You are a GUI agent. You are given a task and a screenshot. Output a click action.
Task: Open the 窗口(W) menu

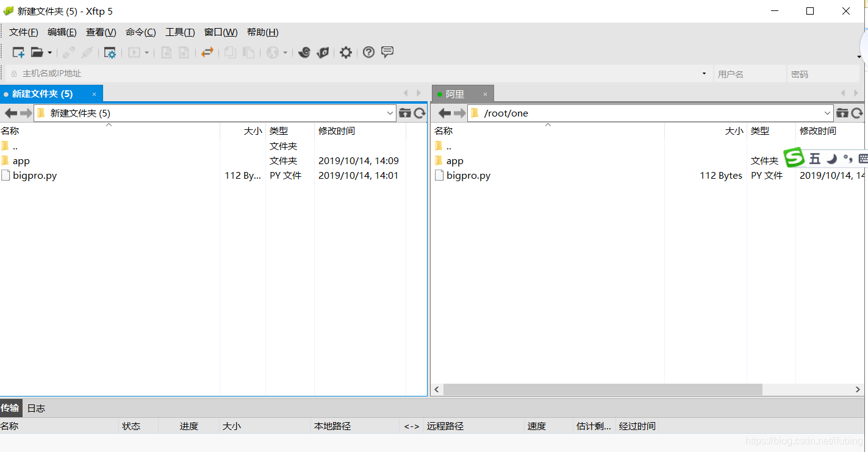coord(221,32)
